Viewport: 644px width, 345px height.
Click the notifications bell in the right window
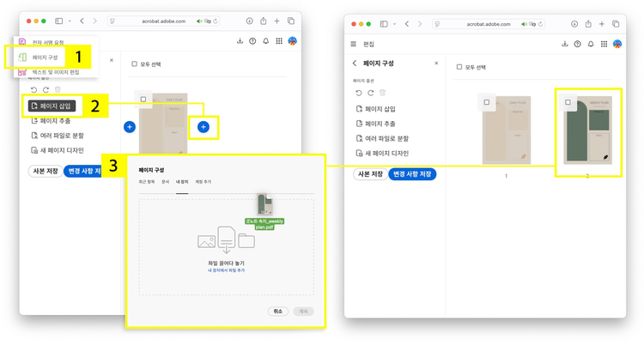(591, 44)
